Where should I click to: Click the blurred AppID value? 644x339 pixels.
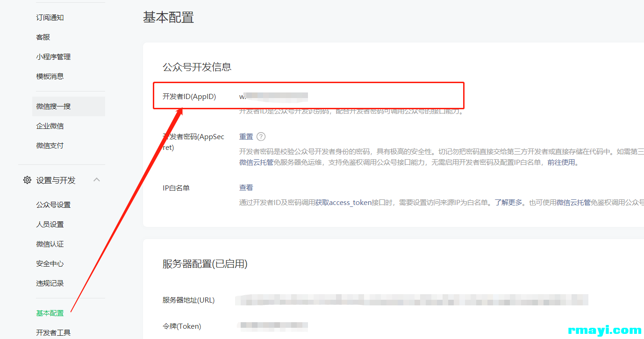[x=274, y=97]
